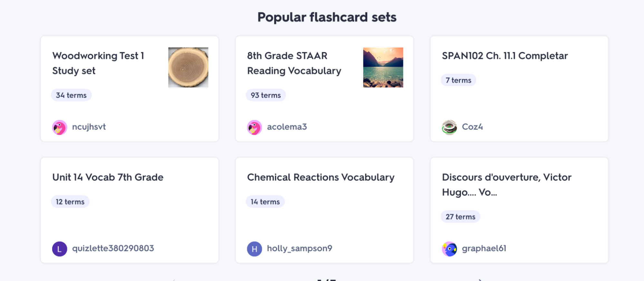644x281 pixels.
Task: Click the 7 terms badge
Action: click(x=458, y=80)
